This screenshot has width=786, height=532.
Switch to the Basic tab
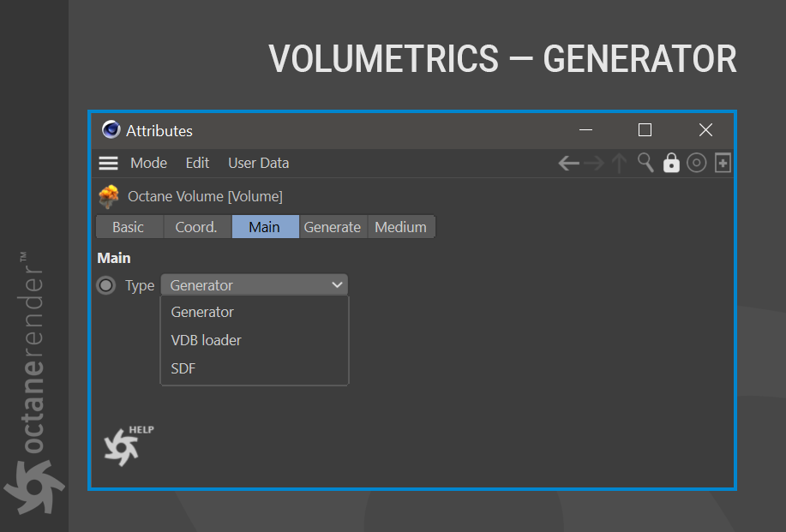pos(129,227)
